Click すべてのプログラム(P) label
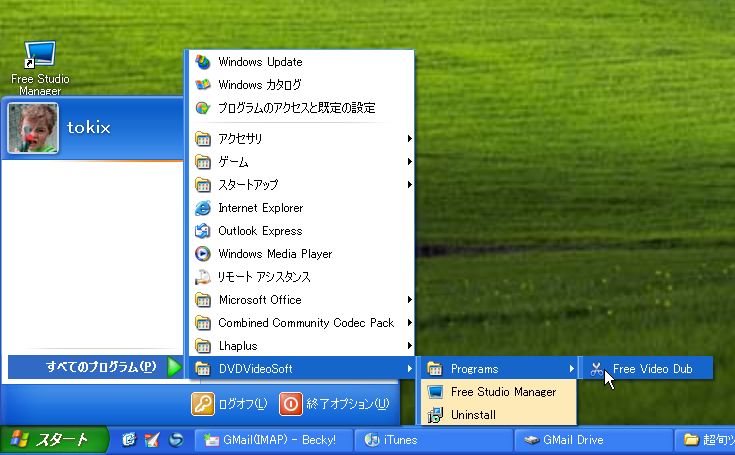This screenshot has height=455, width=735. pyautogui.click(x=101, y=367)
